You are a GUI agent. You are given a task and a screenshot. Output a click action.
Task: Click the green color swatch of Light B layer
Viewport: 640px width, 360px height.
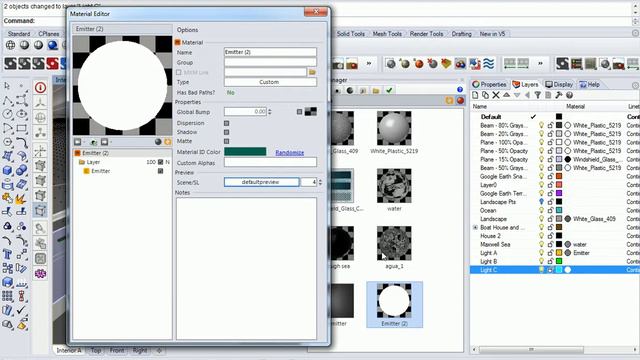coord(559,261)
